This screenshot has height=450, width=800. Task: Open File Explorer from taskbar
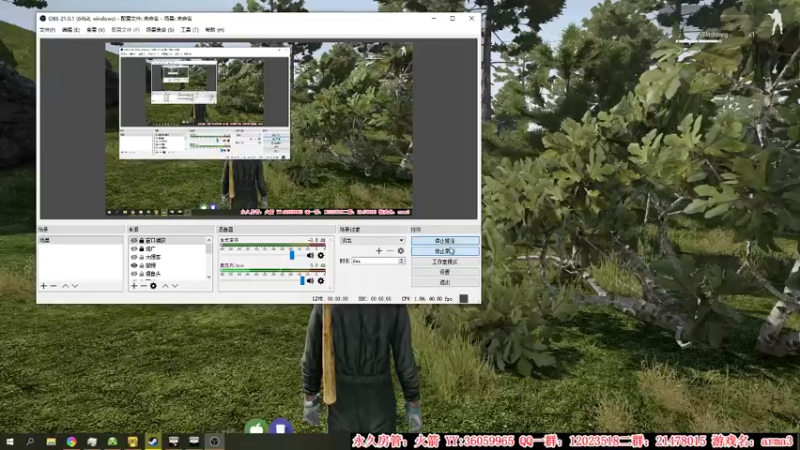coord(51,441)
